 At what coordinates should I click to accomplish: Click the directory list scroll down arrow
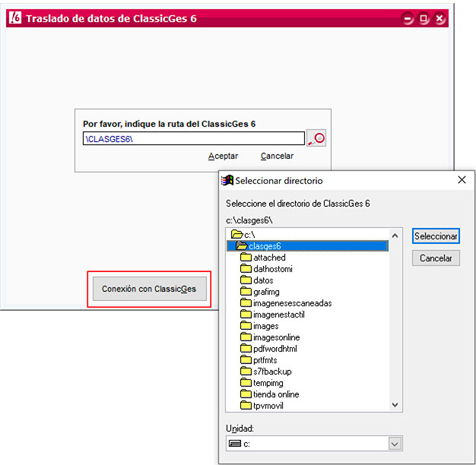click(x=395, y=405)
